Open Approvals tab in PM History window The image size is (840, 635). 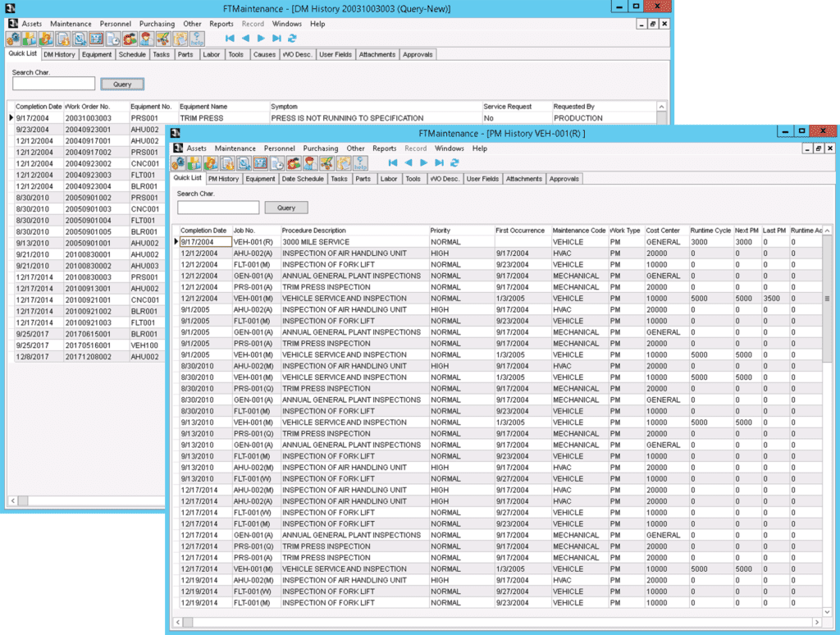[x=564, y=179]
